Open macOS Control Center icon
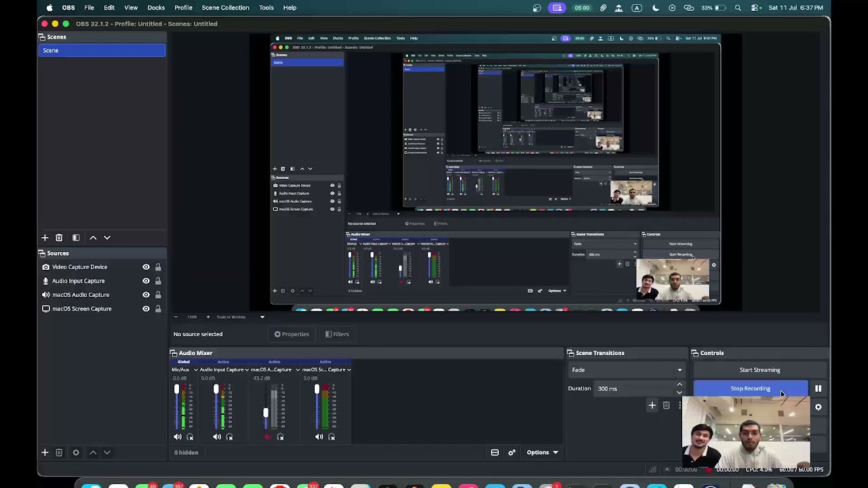Screen dimensions: 868x488 756,7
